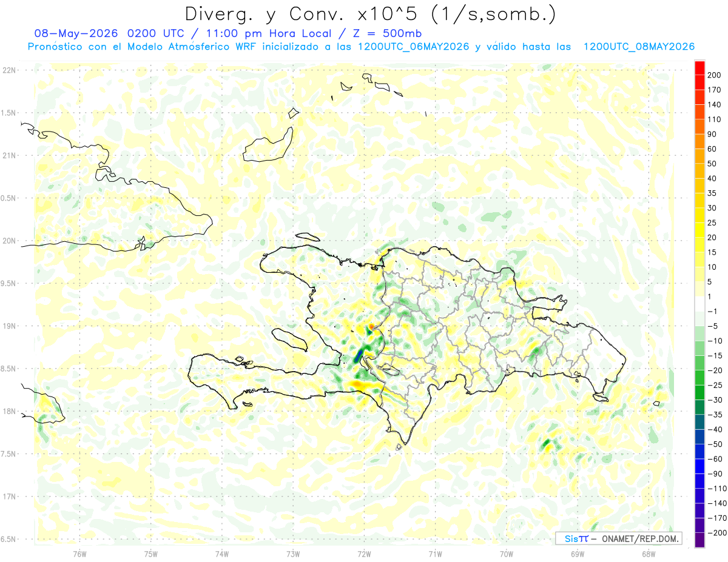Click the 20N latitude axis label
Viewport: 728px width, 562px height.
pos(10,241)
